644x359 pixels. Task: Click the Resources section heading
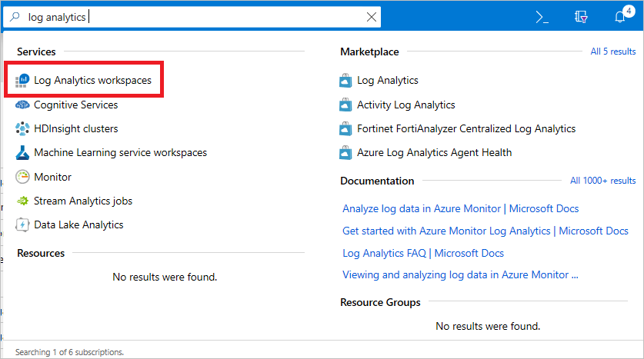(41, 253)
